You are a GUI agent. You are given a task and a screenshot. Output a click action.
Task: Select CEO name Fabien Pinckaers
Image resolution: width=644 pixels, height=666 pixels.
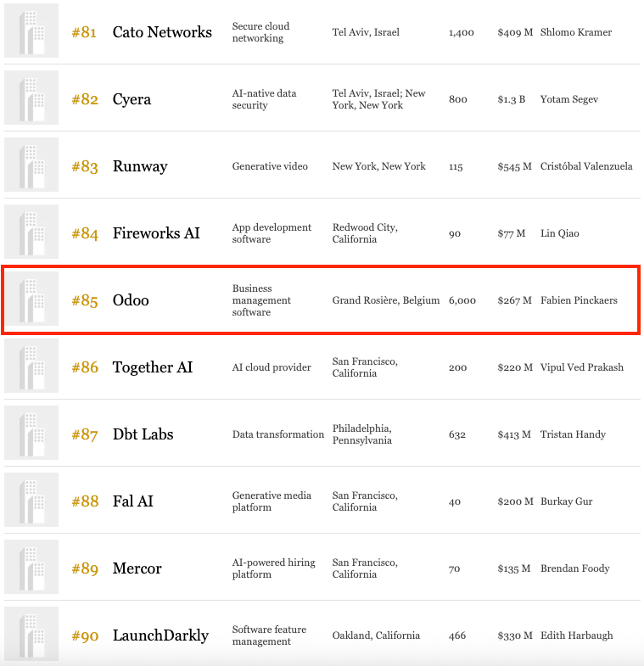[579, 300]
